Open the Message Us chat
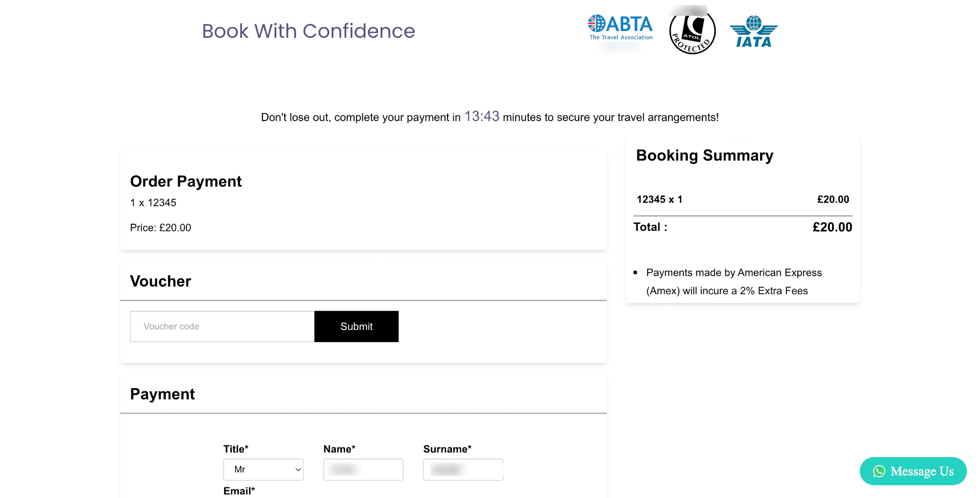This screenshot has height=498, width=980. point(913,471)
